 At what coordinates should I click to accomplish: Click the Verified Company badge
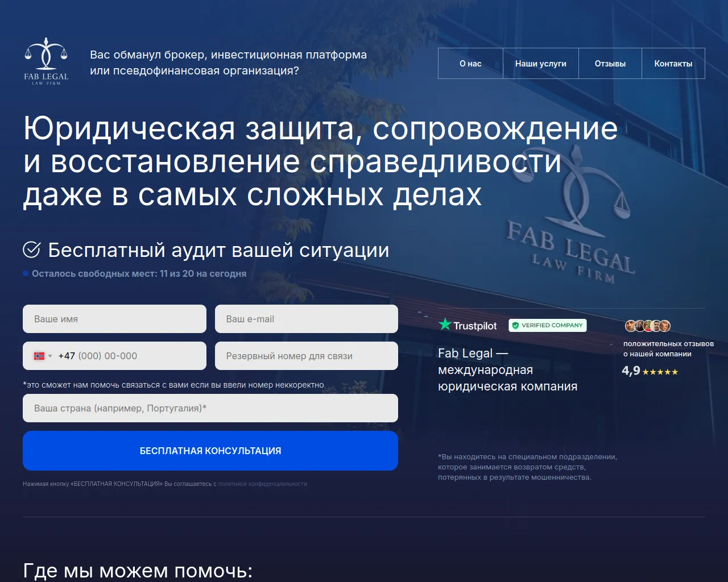(548, 325)
